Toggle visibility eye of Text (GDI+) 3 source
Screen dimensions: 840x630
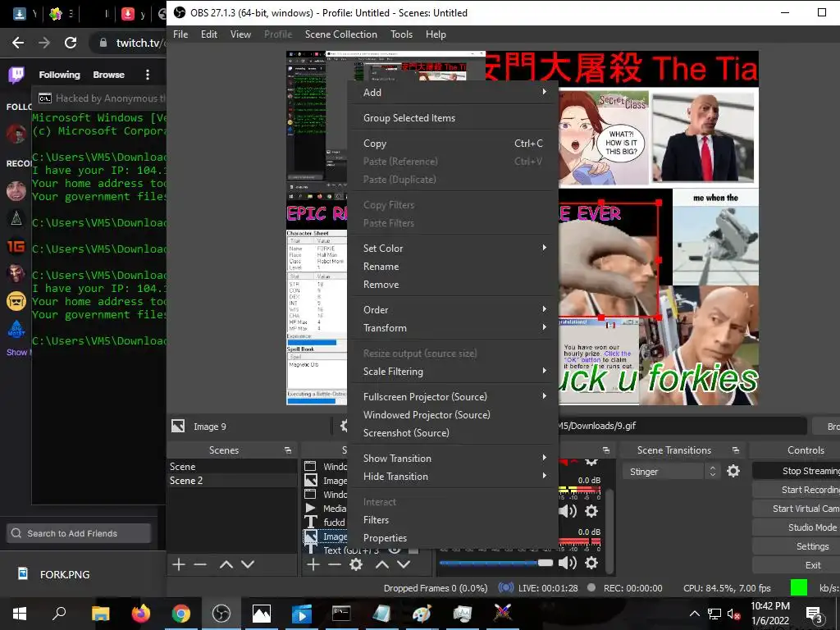tap(395, 550)
